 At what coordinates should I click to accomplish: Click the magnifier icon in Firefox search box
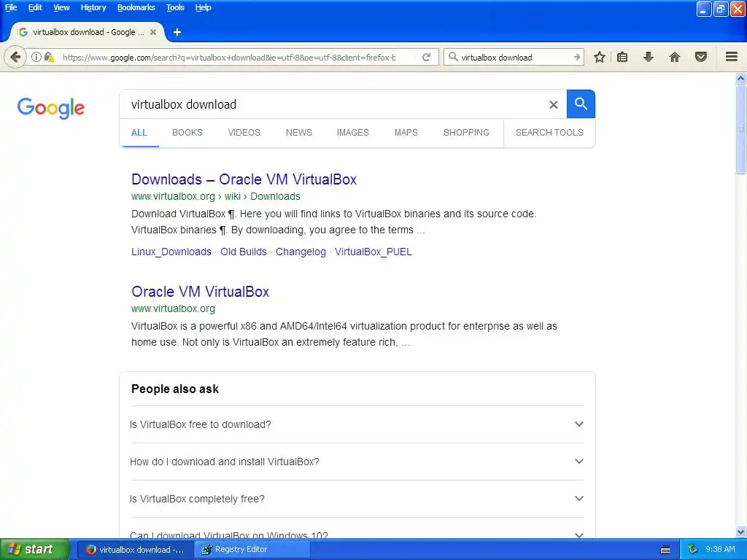pyautogui.click(x=453, y=57)
